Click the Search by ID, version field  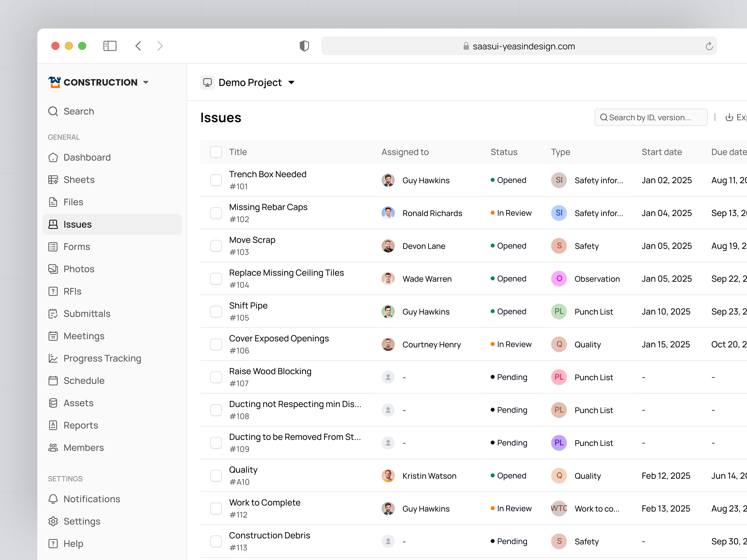coord(651,117)
